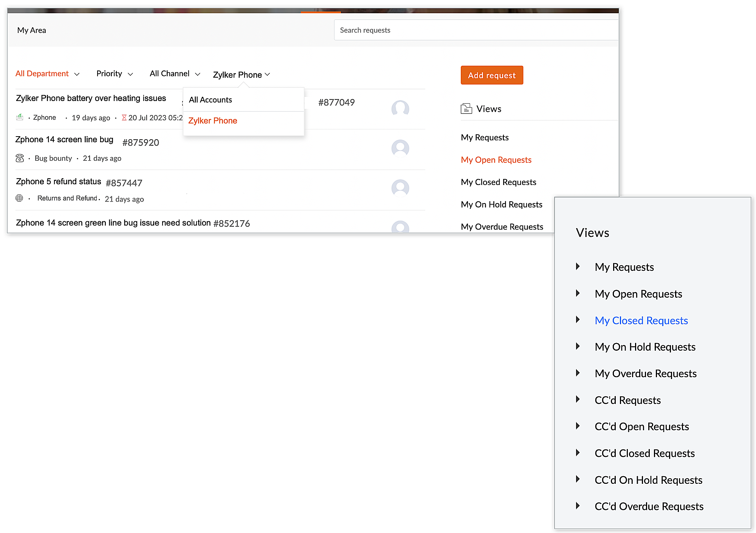This screenshot has width=756, height=533.
Task: Click the hourglass due date icon
Action: pos(124,118)
